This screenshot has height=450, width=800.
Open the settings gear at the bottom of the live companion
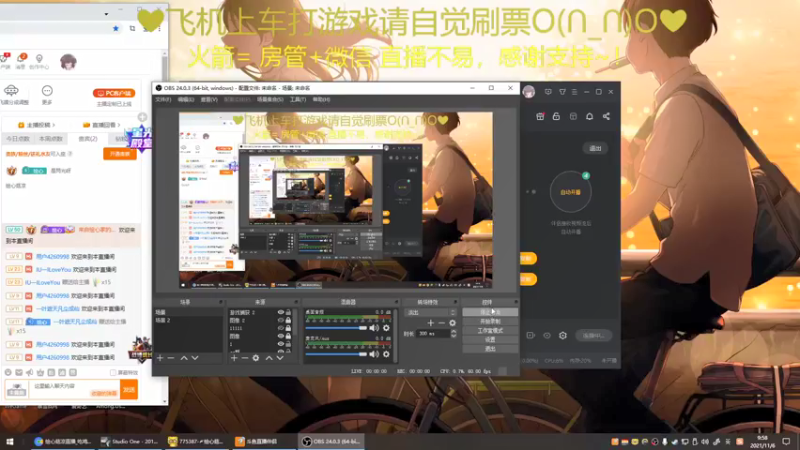[563, 336]
